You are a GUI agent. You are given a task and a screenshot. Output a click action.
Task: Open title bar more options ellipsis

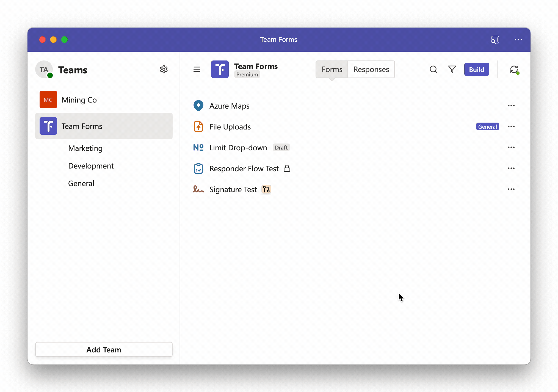(x=518, y=40)
